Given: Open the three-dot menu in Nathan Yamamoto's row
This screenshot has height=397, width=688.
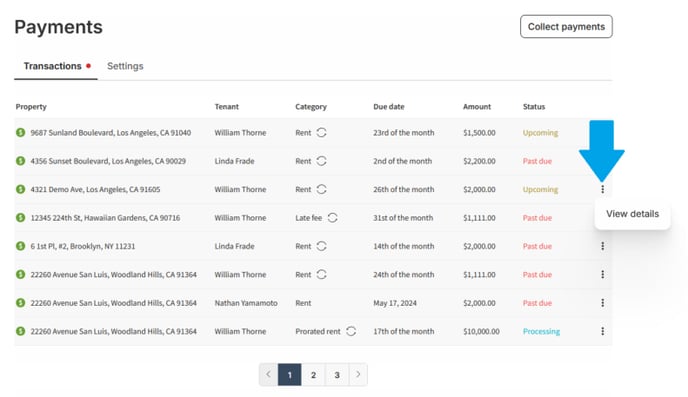Looking at the screenshot, I should coord(602,303).
